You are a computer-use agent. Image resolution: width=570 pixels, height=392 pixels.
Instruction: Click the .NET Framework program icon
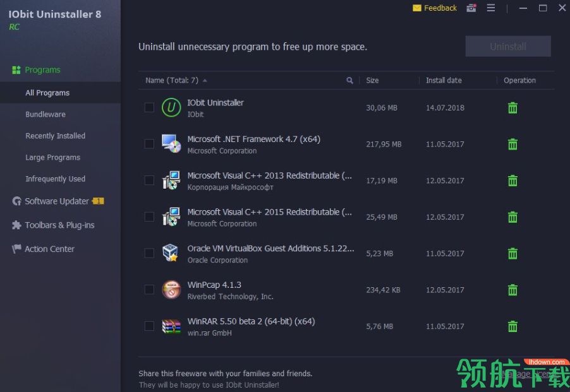(x=171, y=144)
